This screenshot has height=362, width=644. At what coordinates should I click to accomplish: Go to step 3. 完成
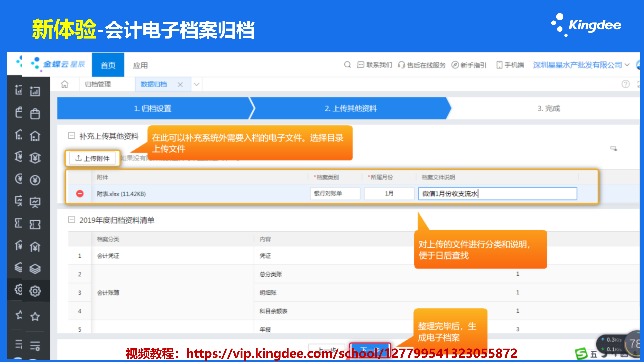click(x=549, y=108)
